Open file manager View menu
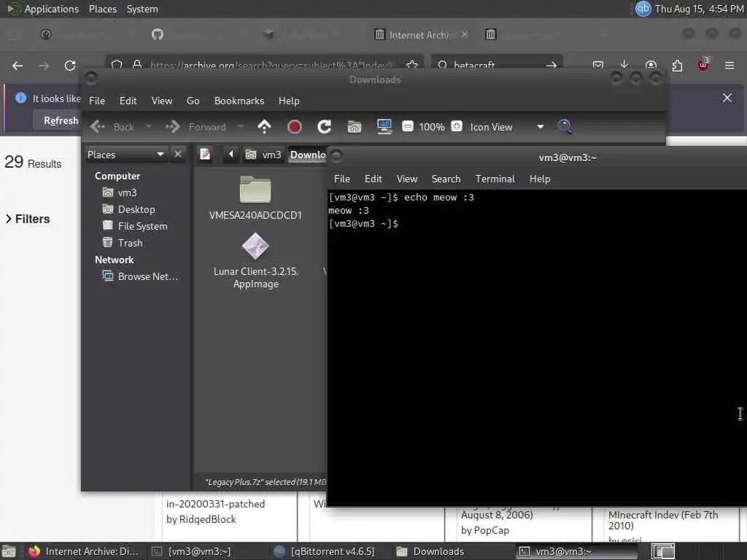 coord(162,101)
